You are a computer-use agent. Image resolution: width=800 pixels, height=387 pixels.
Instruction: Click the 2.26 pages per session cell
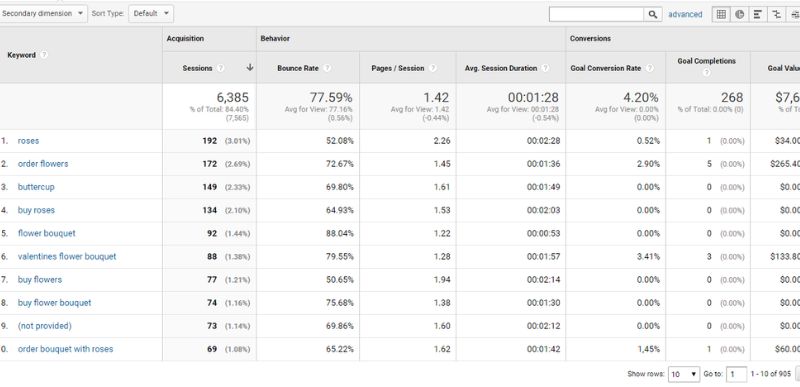tap(442, 141)
